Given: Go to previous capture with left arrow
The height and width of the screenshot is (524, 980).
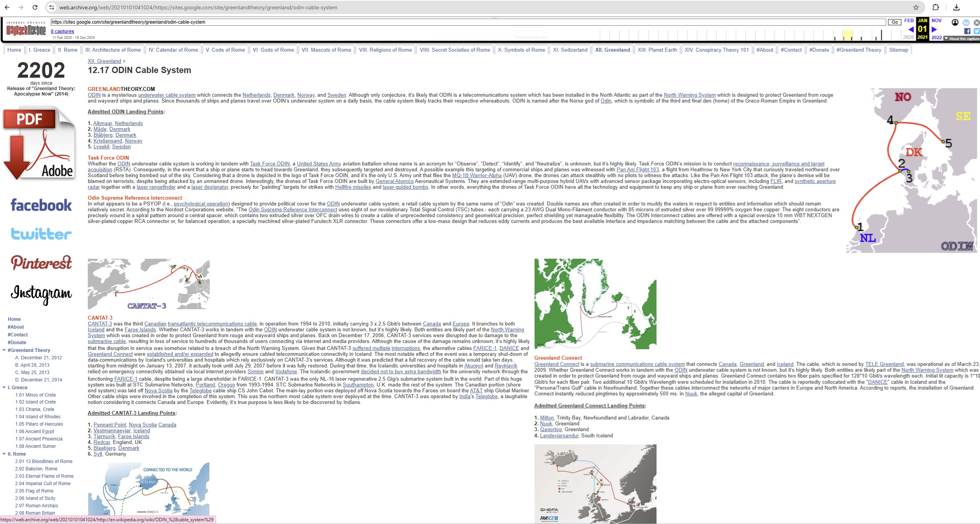Looking at the screenshot, I should [x=911, y=30].
